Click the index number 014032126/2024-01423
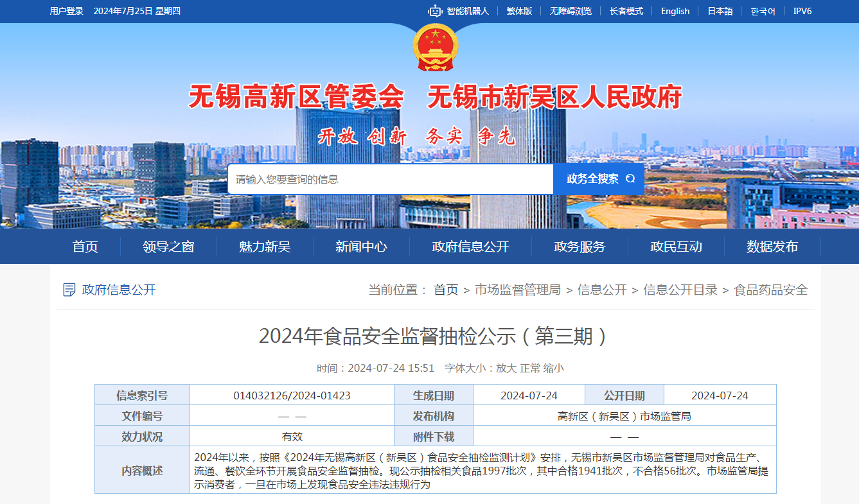Image resolution: width=859 pixels, height=504 pixels. [x=292, y=395]
